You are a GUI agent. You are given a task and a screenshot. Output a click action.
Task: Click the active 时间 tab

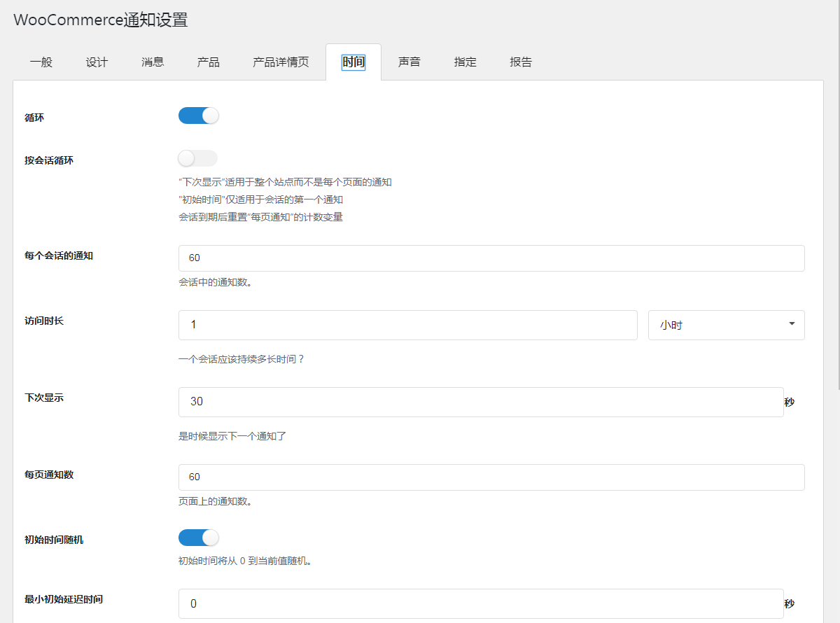pyautogui.click(x=353, y=62)
